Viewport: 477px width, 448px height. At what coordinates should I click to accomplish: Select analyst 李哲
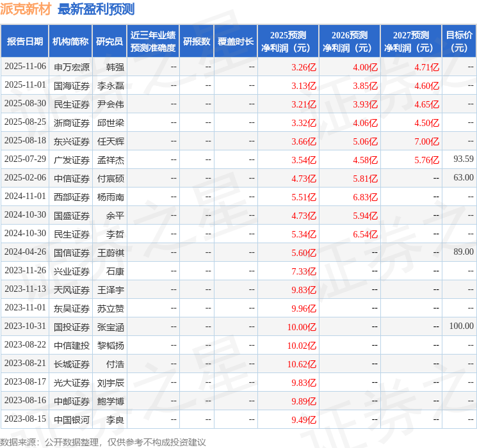[115, 234]
